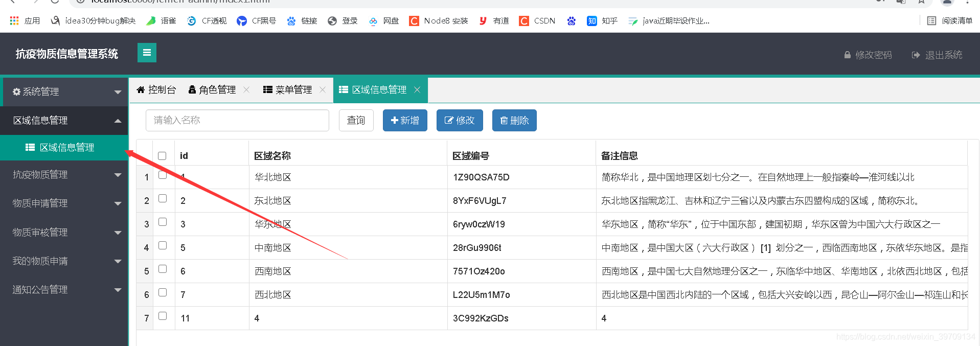The height and width of the screenshot is (346, 980).
Task: Expand the 抗疫物质管理 sidebar menu
Action: tap(64, 175)
